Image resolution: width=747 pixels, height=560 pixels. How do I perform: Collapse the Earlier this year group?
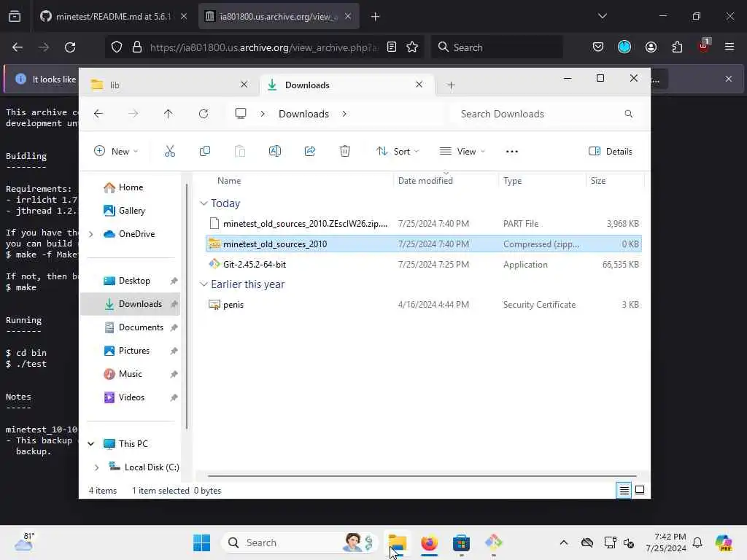point(204,284)
